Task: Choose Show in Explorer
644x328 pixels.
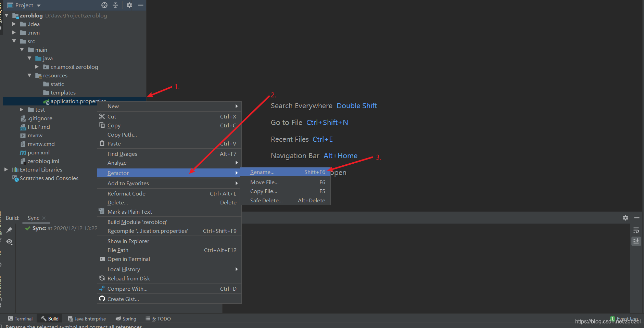Action: tap(169, 241)
